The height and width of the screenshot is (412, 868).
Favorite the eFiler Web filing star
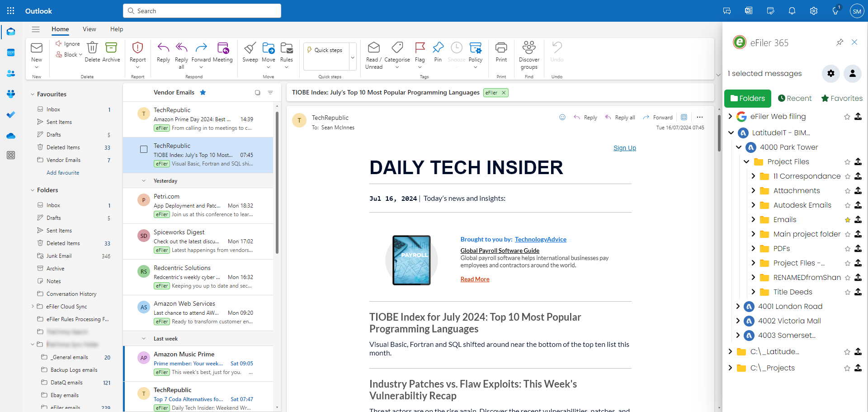click(x=847, y=117)
